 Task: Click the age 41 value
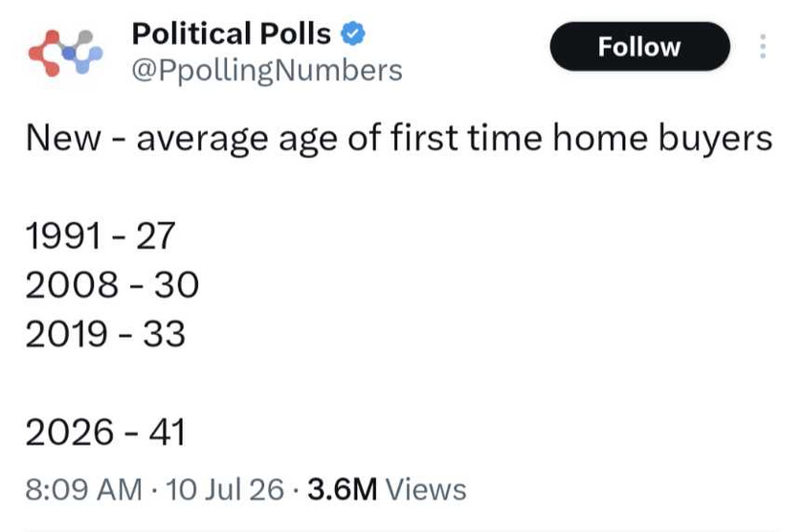coord(167,432)
